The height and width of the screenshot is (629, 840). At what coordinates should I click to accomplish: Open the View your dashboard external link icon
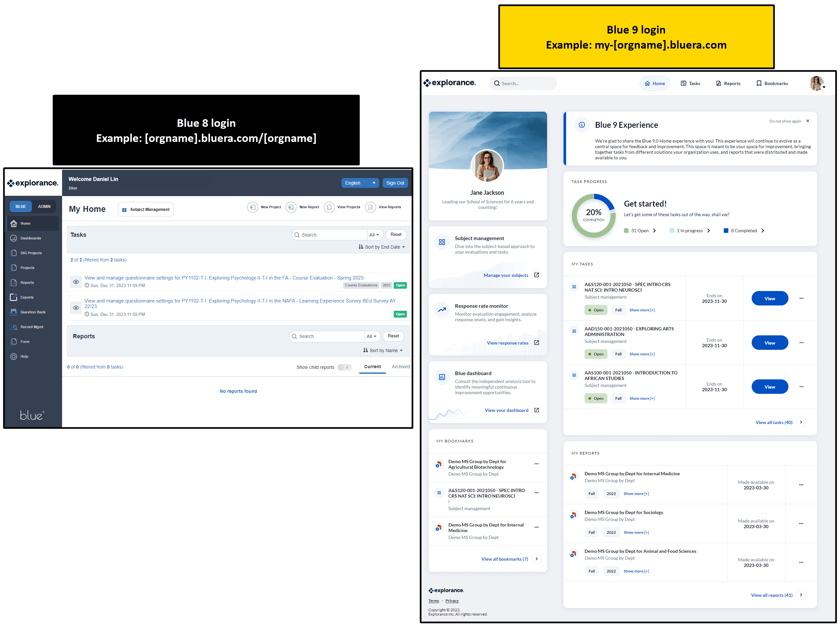point(537,411)
